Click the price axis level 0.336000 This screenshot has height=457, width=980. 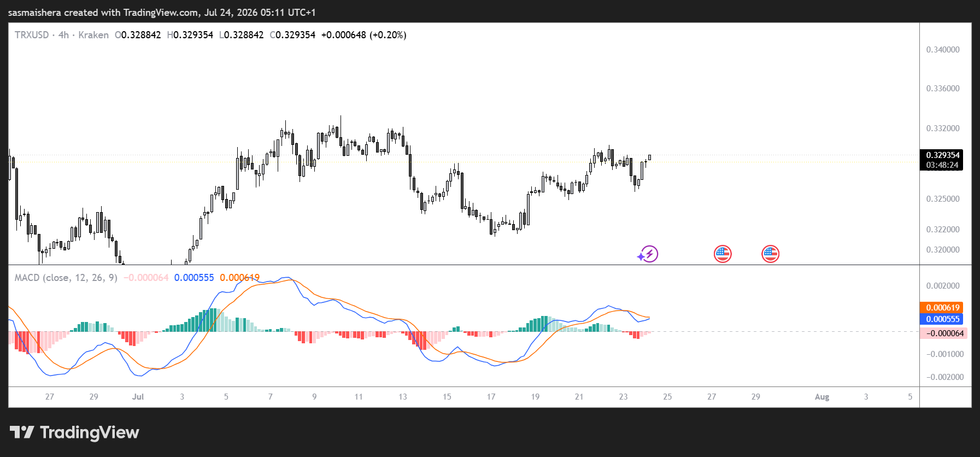click(943, 89)
